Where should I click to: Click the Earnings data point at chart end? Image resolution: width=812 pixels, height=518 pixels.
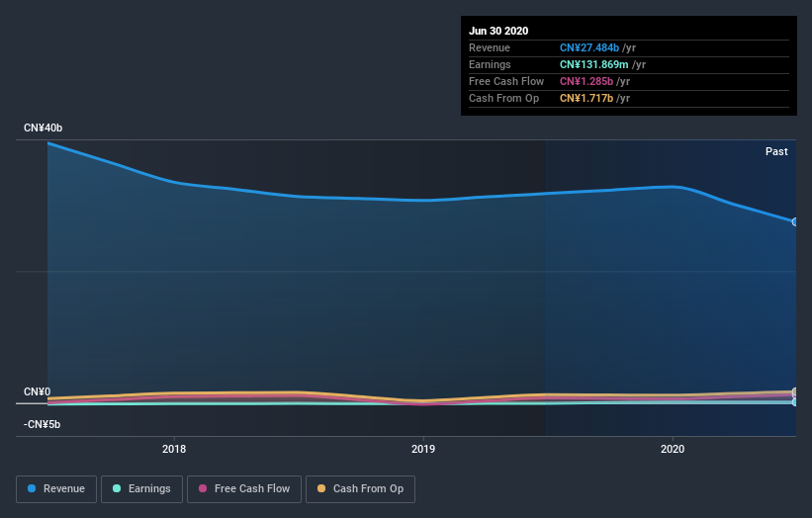coord(795,402)
